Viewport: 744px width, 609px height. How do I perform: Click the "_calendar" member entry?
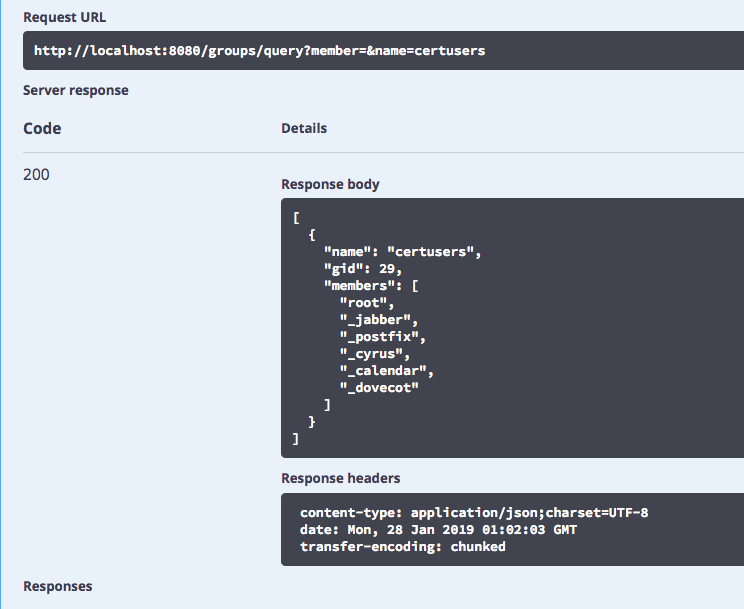pyautogui.click(x=387, y=371)
